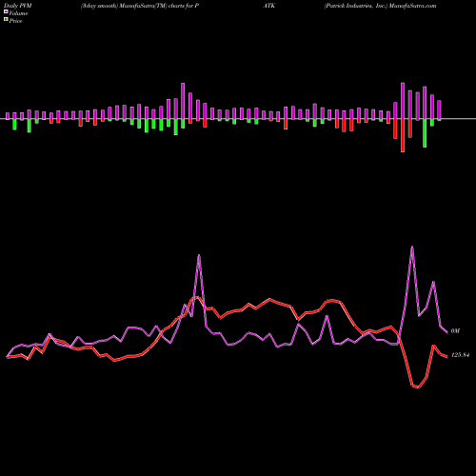
Task: Click the Volume legend label
Action: 18,13
